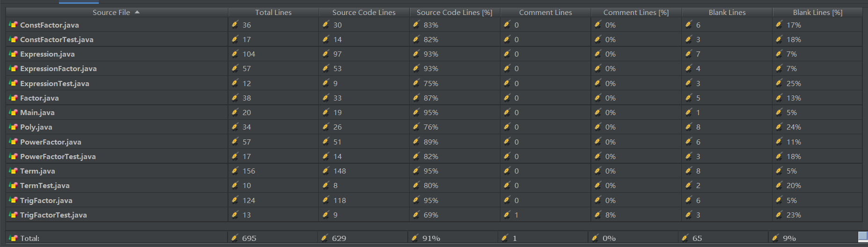Toggle sort arrow on Source File header
Screen dimensions: 868x247
137,13
